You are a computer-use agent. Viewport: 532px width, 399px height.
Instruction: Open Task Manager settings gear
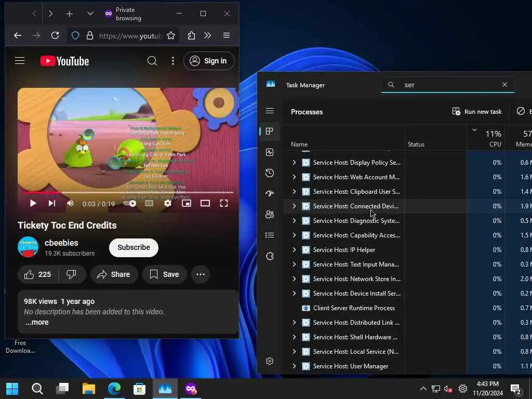pyautogui.click(x=270, y=361)
